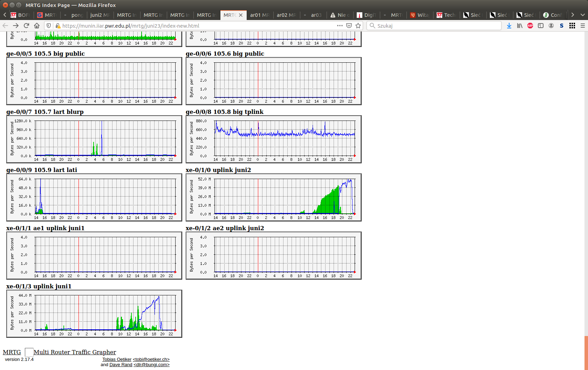The height and width of the screenshot is (370, 588).
Task: Open the xe-0/1/0 uplink juni2 graph
Action: point(273,197)
